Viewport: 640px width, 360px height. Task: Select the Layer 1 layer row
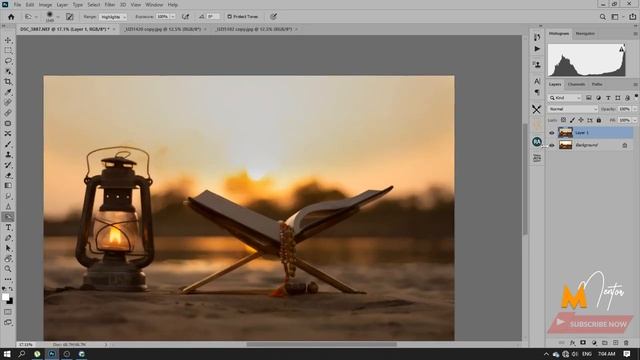591,133
